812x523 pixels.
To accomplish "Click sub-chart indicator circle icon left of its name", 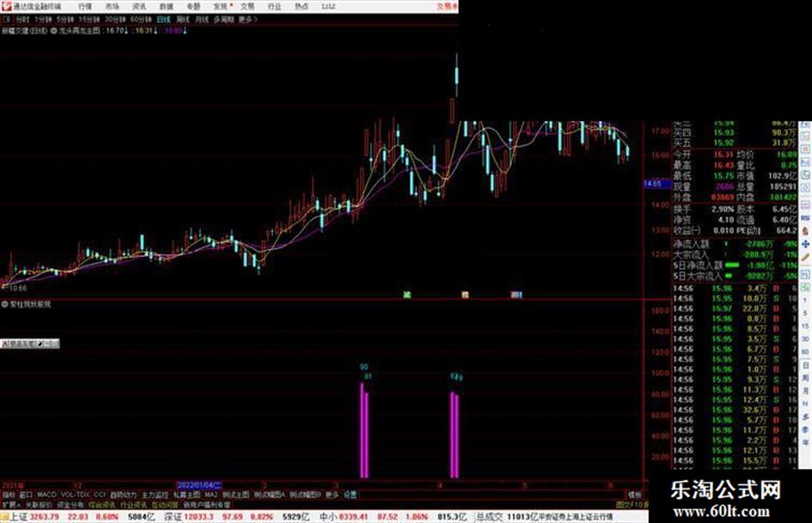I will tap(5, 305).
